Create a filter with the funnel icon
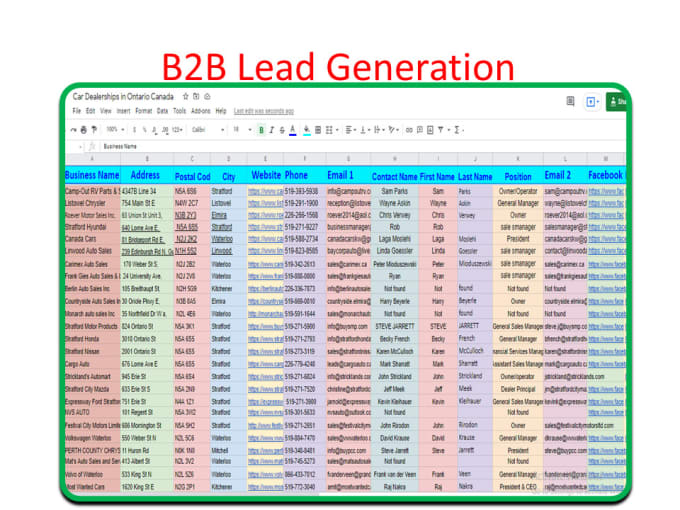The height and width of the screenshot is (510, 680). (441, 130)
